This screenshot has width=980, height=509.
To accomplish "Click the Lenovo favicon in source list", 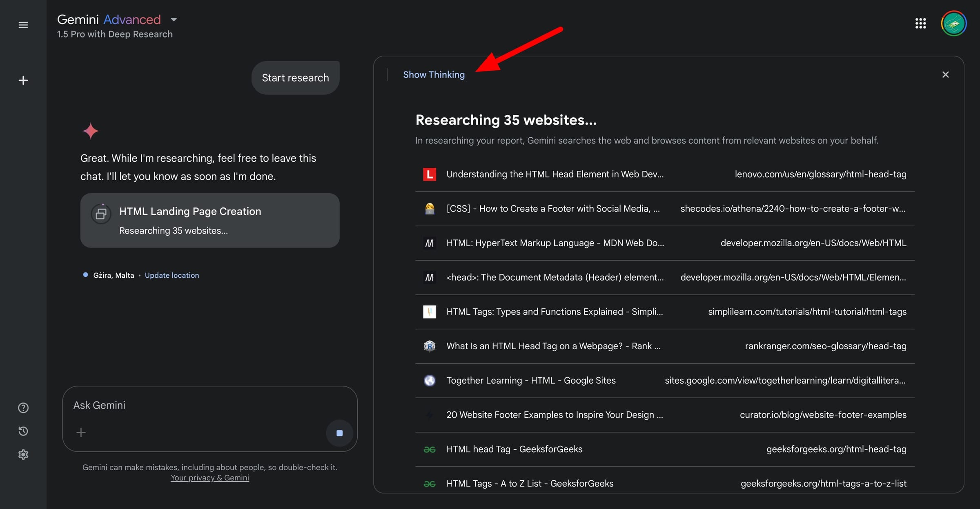I will click(430, 174).
